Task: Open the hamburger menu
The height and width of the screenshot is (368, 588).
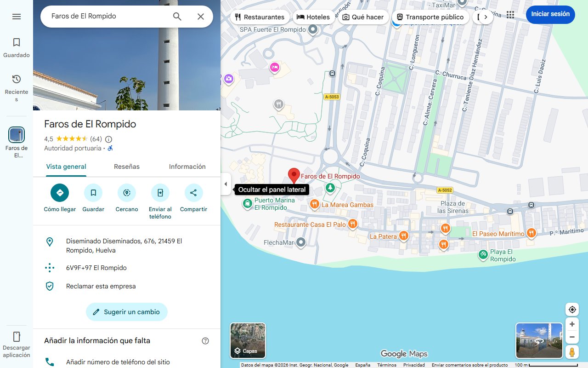Action: point(16,16)
